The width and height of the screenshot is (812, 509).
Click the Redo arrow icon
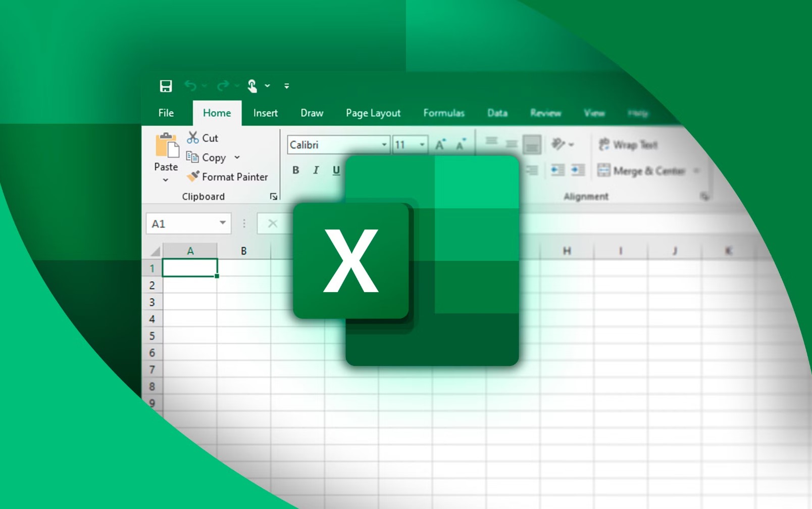click(223, 86)
